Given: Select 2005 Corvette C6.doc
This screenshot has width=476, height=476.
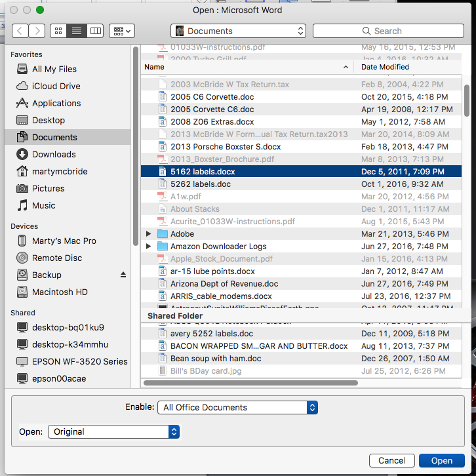Looking at the screenshot, I should pos(301,109).
